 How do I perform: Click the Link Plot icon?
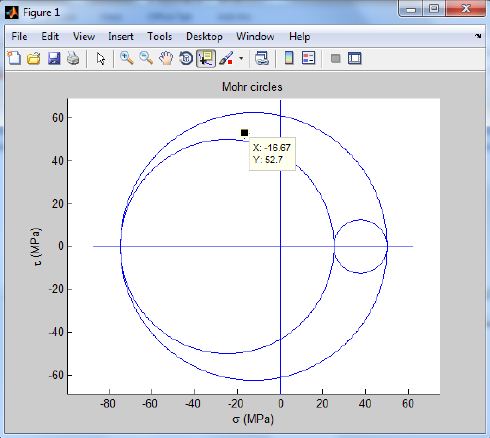tap(262, 59)
